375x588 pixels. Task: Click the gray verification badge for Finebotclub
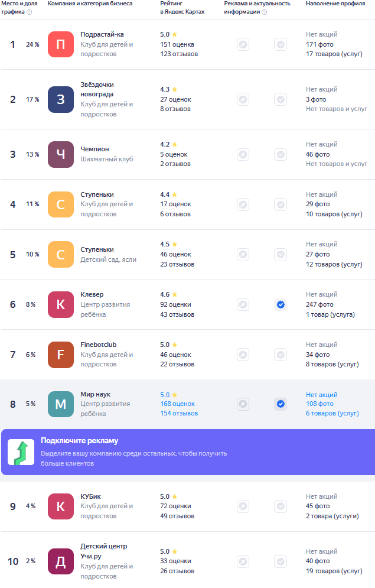(x=281, y=355)
